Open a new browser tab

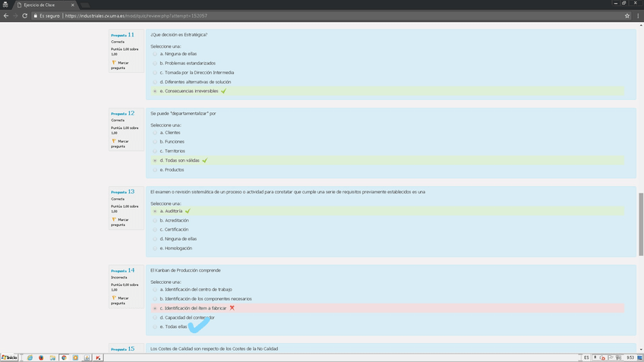click(85, 5)
